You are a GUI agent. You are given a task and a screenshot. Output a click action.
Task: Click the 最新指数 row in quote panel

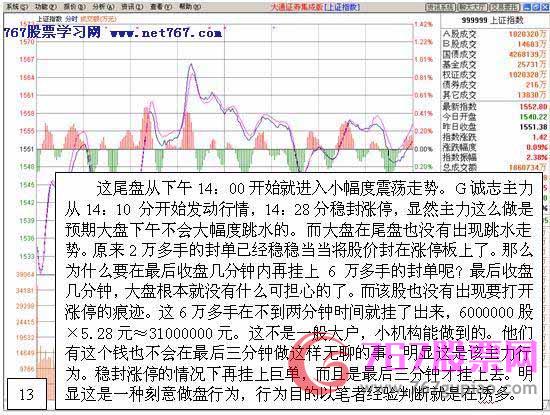click(495, 106)
